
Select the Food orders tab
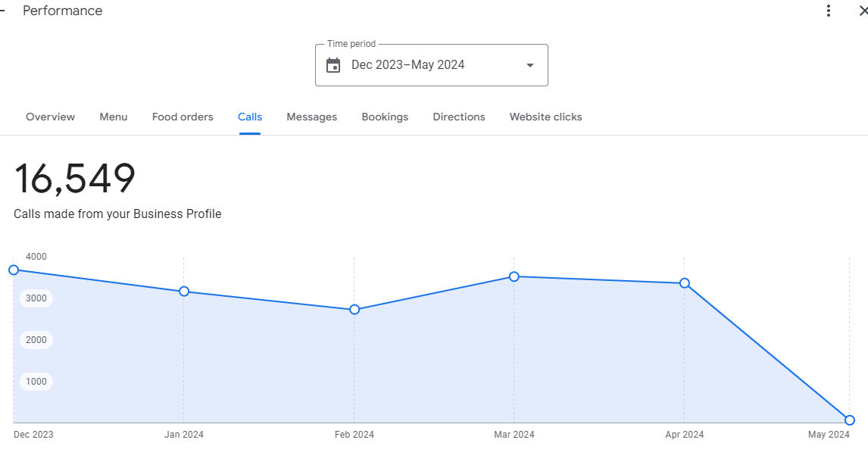(183, 117)
